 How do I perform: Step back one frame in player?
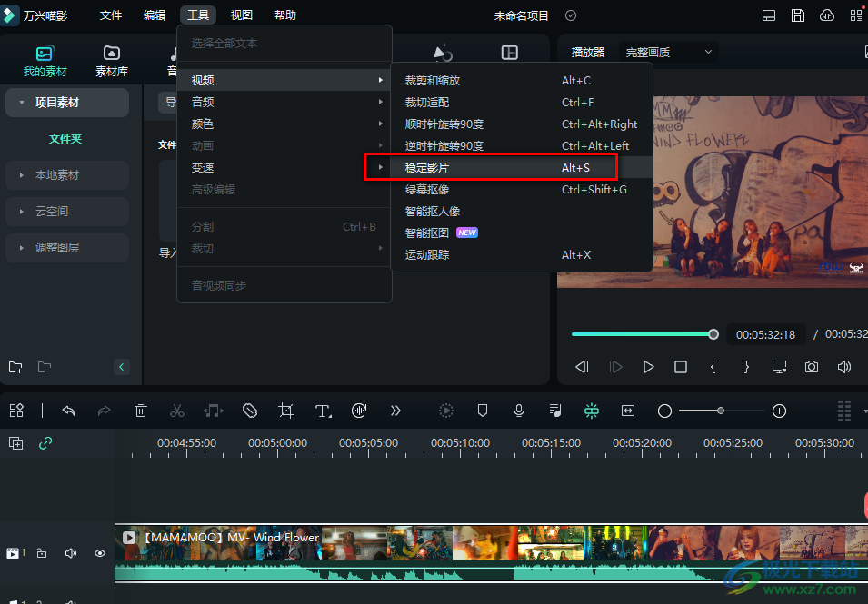[582, 367]
